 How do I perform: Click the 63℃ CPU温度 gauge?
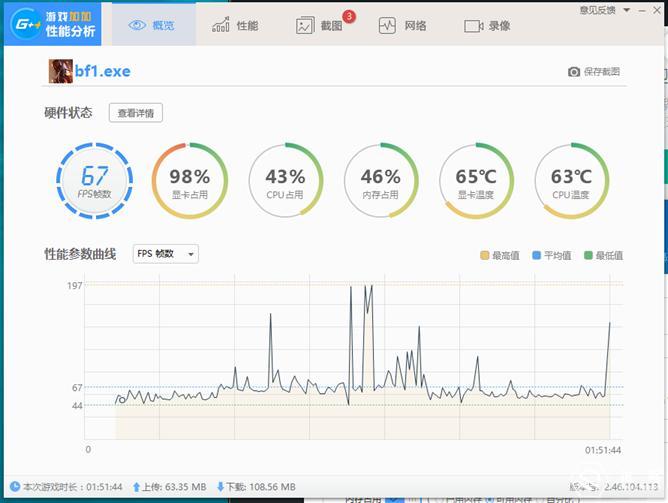pyautogui.click(x=571, y=181)
